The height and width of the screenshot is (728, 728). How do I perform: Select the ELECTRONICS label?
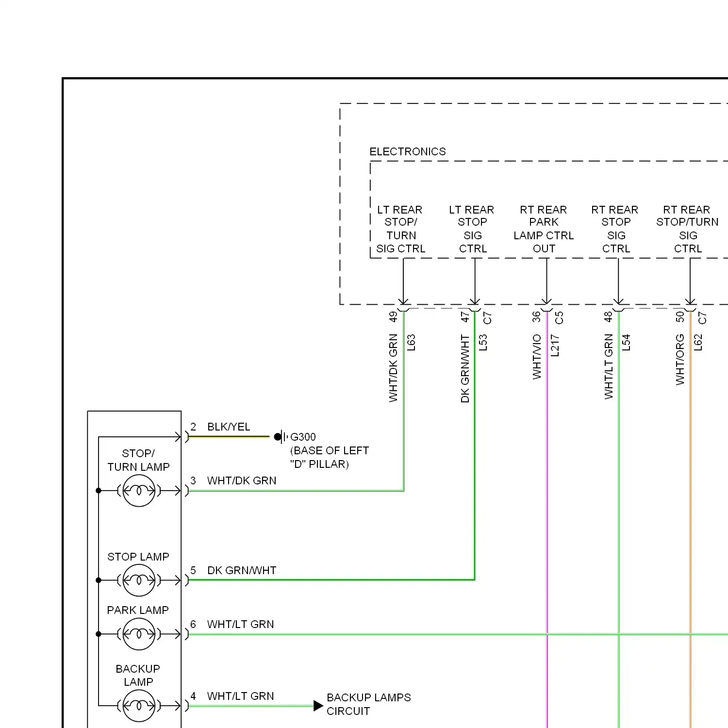408,151
